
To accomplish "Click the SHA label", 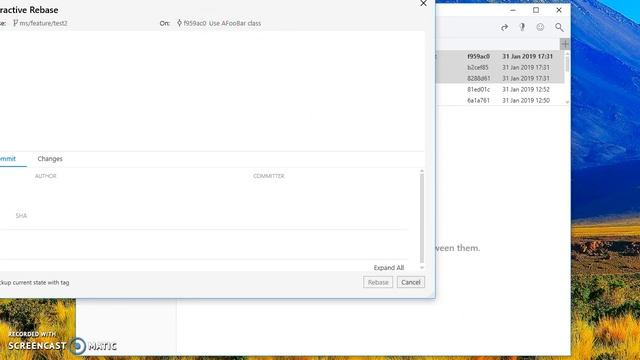I will (x=21, y=216).
